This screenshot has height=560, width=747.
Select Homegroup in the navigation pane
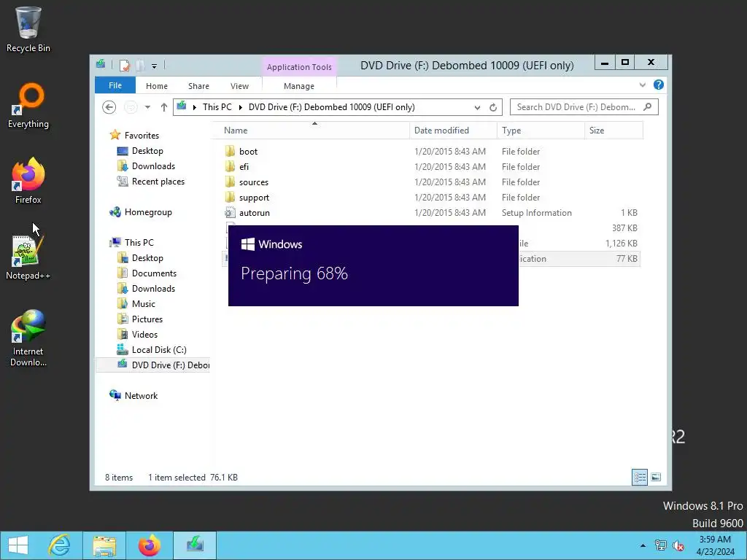point(147,212)
